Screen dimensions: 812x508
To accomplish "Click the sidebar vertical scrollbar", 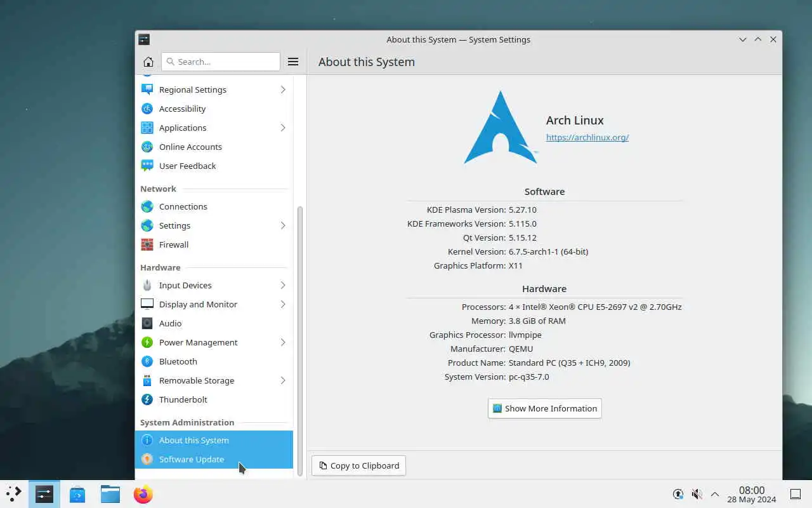I will [x=300, y=340].
